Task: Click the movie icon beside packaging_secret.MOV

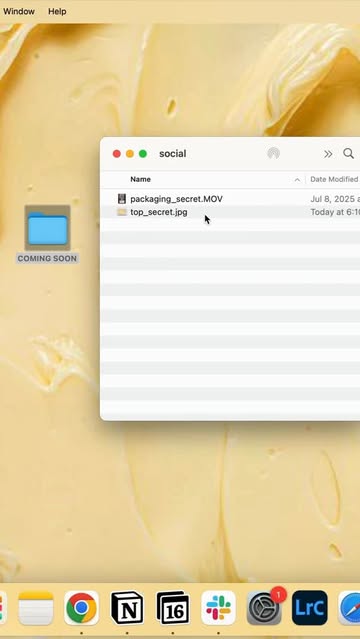Action: point(121,199)
